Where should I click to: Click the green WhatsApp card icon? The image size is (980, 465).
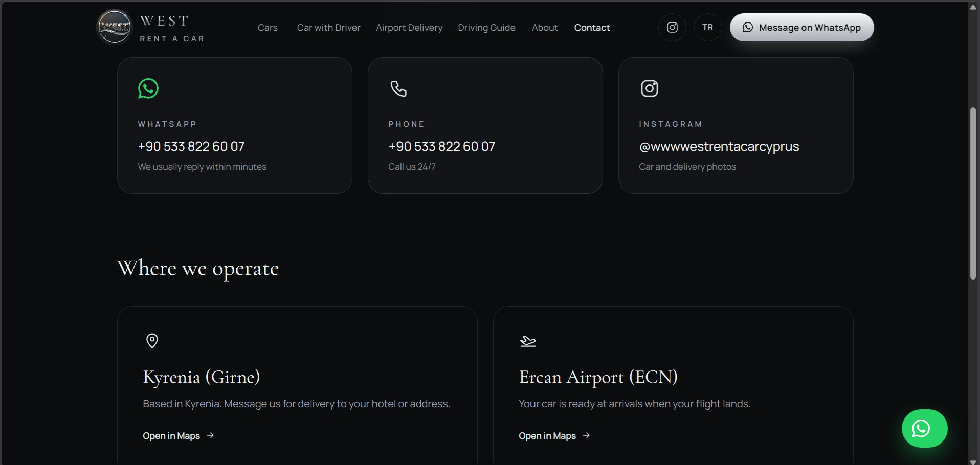(x=148, y=88)
